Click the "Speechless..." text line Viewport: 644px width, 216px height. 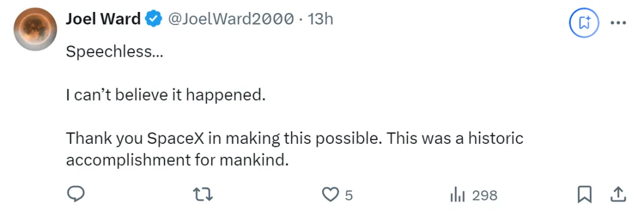coord(114,52)
